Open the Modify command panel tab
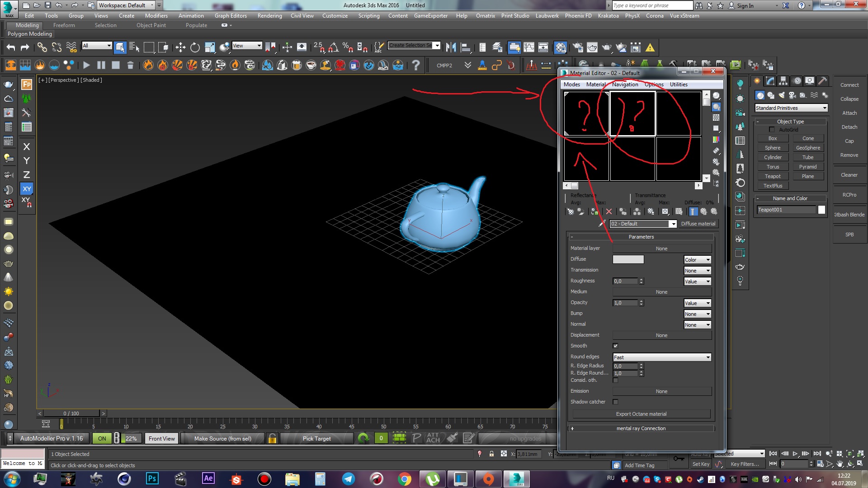Viewport: 868px width, 488px height. [x=770, y=81]
